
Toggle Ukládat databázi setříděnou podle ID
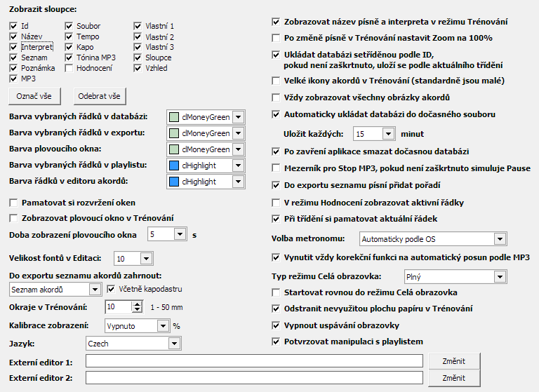coord(276,55)
